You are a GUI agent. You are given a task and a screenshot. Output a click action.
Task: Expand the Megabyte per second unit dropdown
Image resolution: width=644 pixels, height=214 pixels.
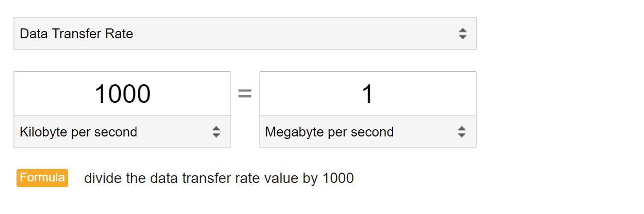tap(367, 132)
